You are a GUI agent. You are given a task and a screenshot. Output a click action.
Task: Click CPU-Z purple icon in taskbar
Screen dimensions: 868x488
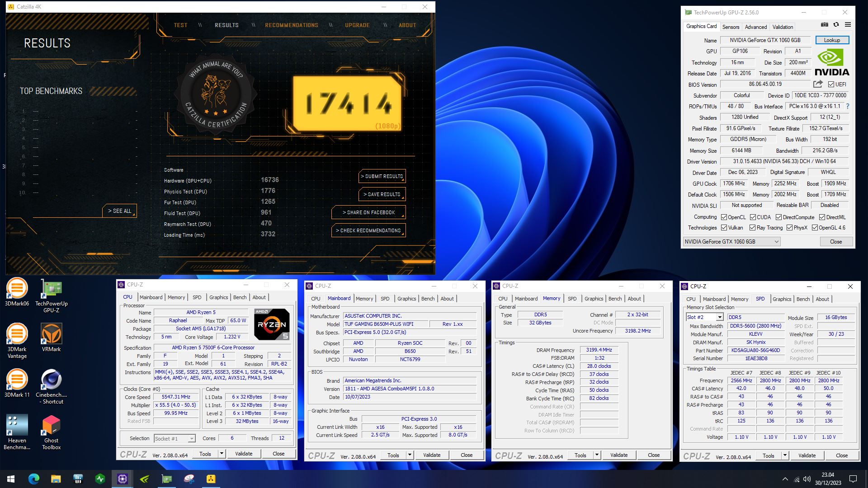tap(123, 479)
